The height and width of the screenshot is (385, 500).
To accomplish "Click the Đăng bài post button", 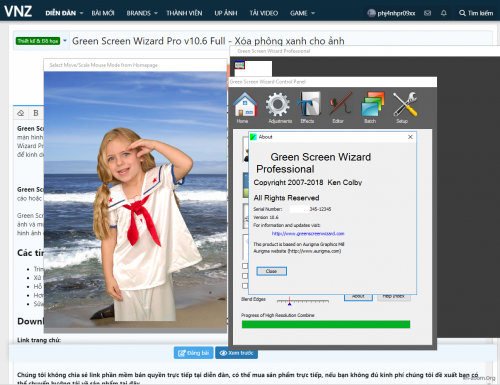I will pyautogui.click(x=194, y=353).
